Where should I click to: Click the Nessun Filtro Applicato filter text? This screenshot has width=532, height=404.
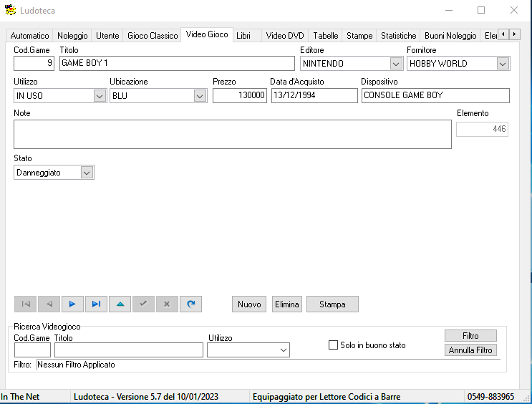point(77,365)
